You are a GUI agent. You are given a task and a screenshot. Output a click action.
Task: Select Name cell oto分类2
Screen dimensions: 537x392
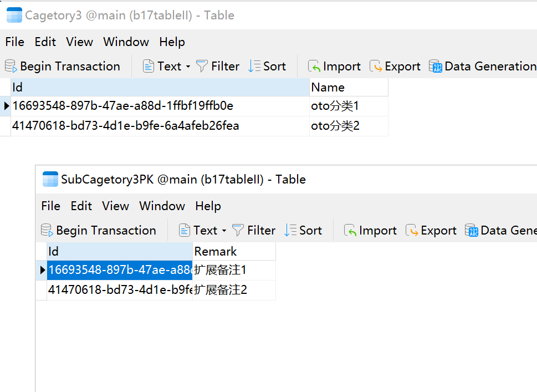point(349,126)
